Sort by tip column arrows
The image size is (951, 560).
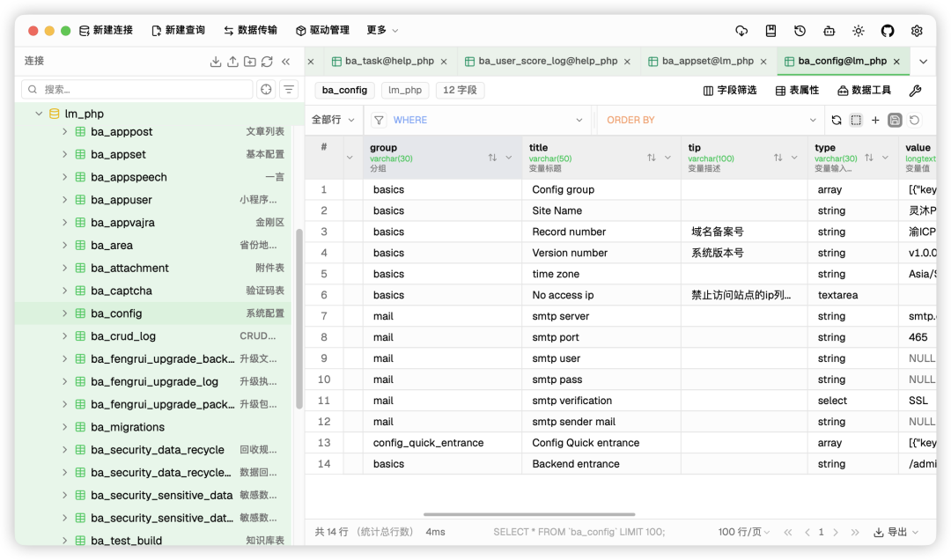[x=778, y=158]
